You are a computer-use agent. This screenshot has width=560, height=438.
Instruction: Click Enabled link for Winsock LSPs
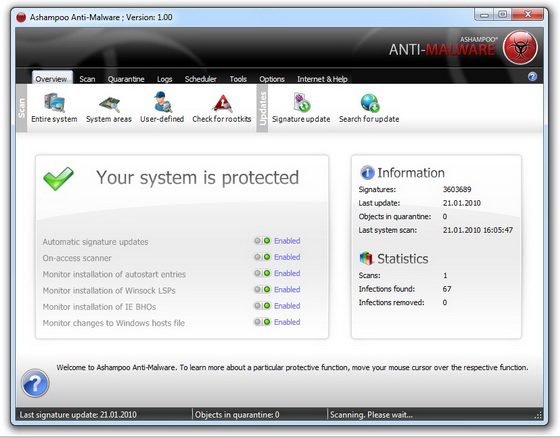(287, 289)
